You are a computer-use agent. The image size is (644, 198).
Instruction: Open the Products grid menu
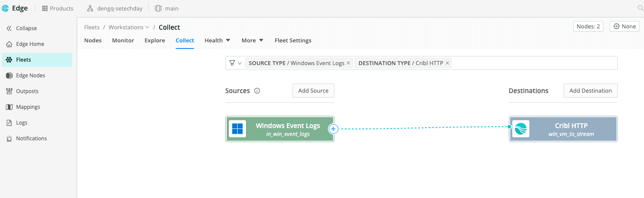[x=45, y=8]
